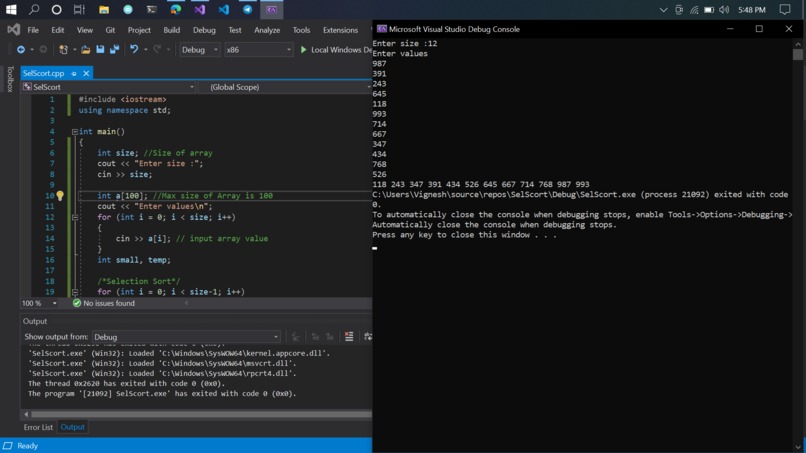Open Microsoft Edge from the taskbar

[176, 9]
